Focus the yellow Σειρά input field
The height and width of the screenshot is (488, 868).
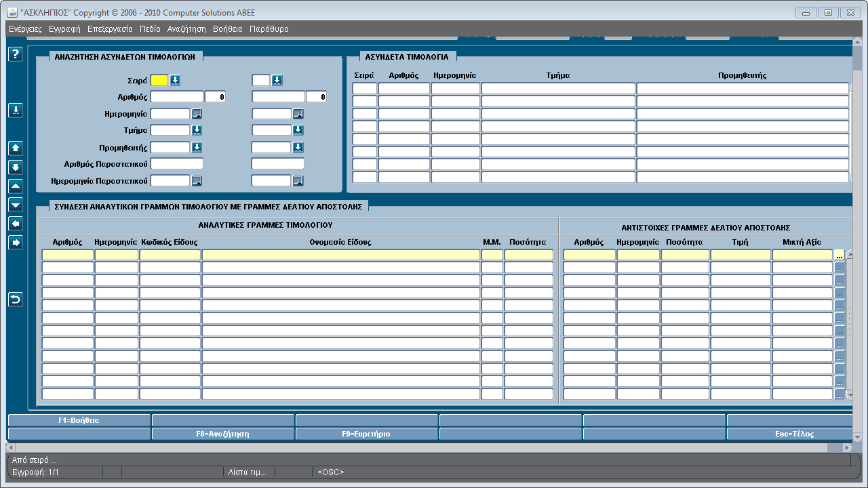tap(159, 81)
